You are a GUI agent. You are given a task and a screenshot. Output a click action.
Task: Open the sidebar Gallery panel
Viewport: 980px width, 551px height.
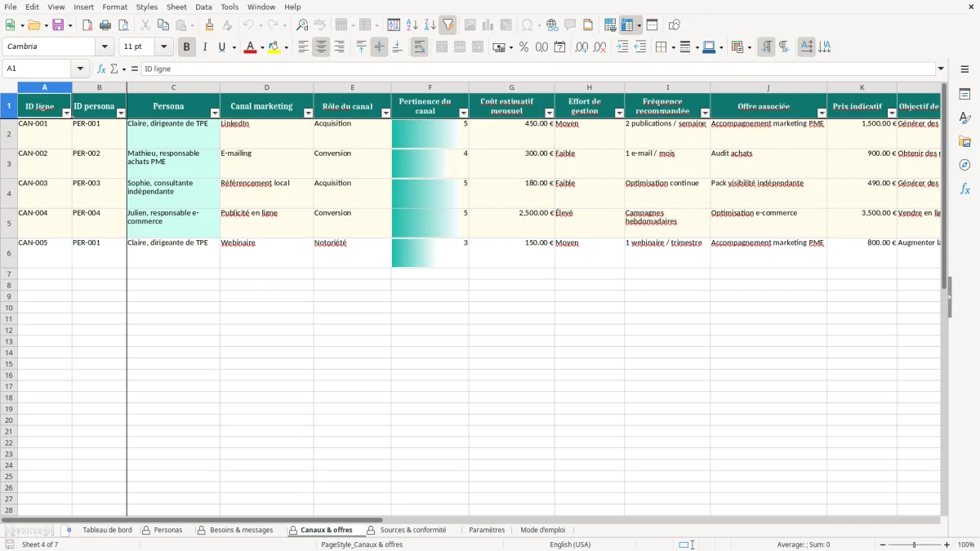(x=964, y=141)
